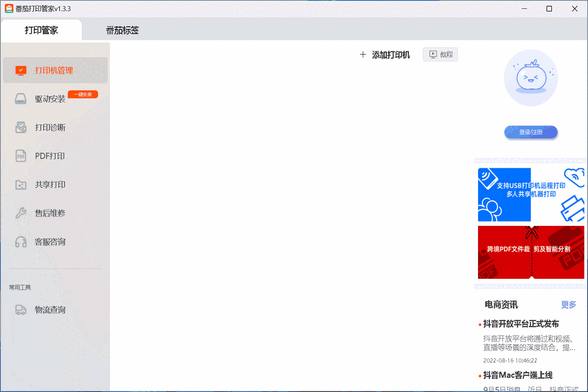Click the tomato avatar image

click(531, 78)
